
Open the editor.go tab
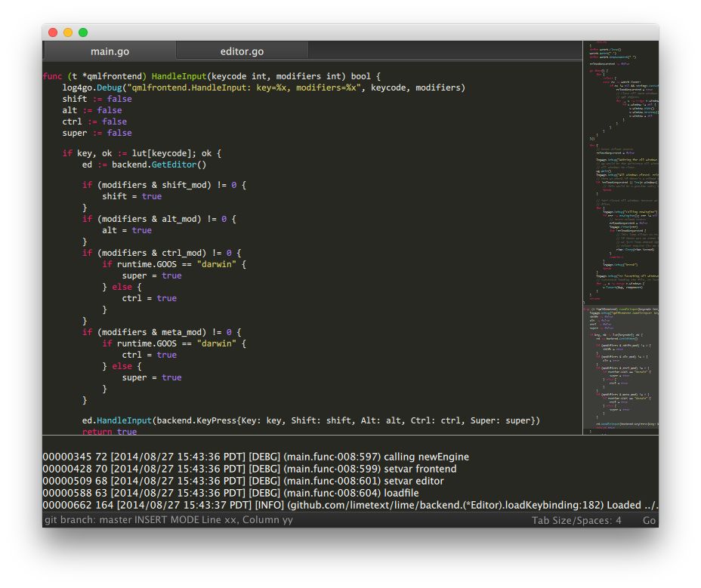(242, 51)
